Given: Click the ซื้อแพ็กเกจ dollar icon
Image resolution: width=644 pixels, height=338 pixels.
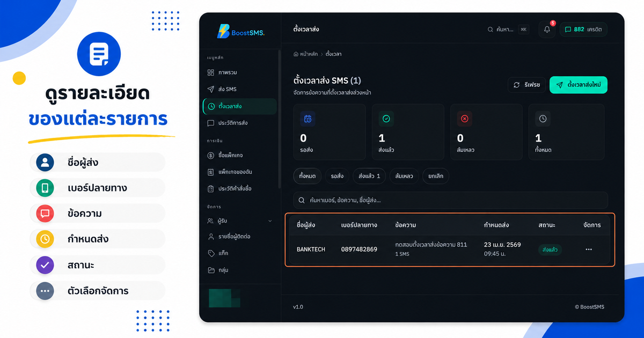Looking at the screenshot, I should pos(210,156).
